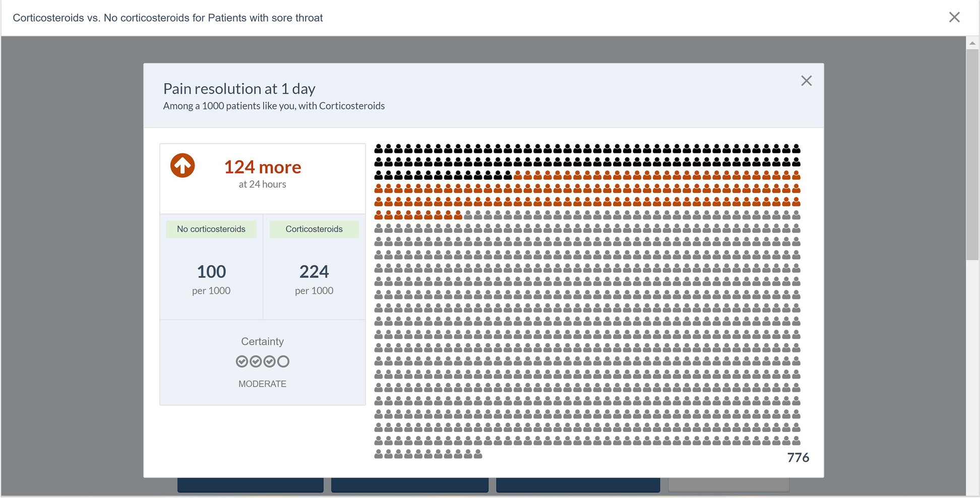The height and width of the screenshot is (498, 980).
Task: Click the vertical scrollbar thumb
Action: [972, 154]
